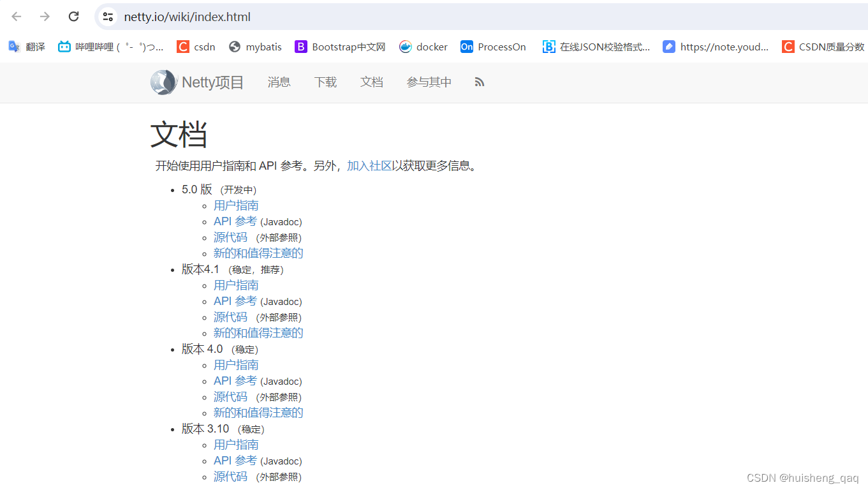Open the docker bookmark

click(x=423, y=47)
